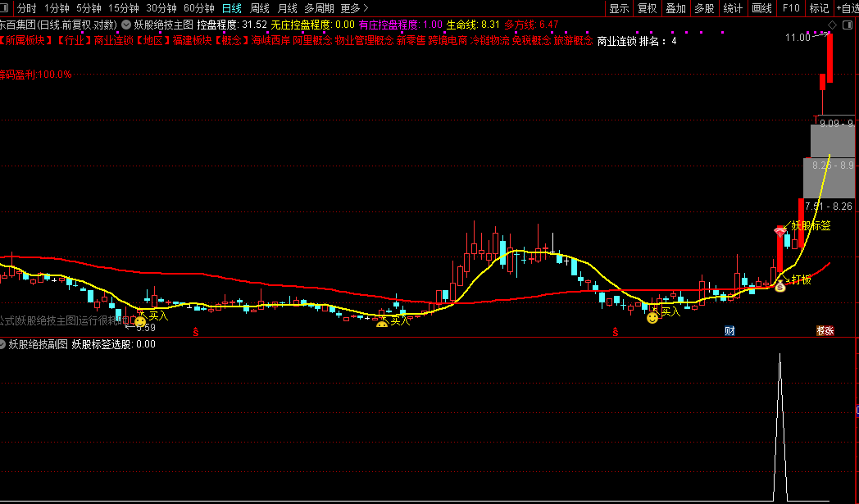
Task: Click the 控盘程度: 31.52 value
Action: point(232,25)
